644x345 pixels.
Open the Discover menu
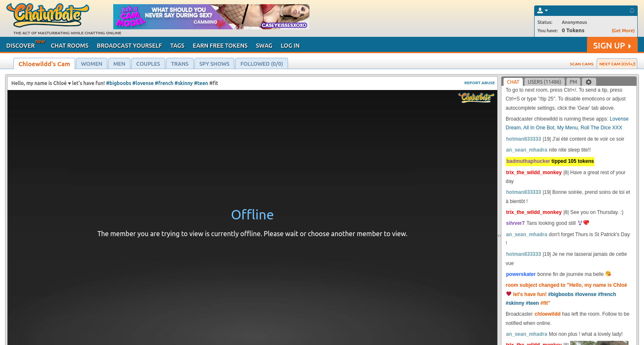[21, 46]
